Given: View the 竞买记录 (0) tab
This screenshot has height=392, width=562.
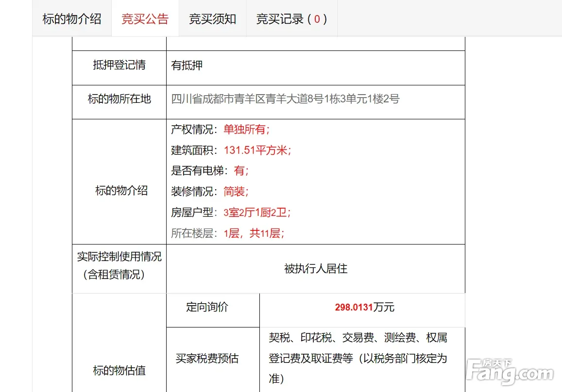Looking at the screenshot, I should (x=291, y=19).
